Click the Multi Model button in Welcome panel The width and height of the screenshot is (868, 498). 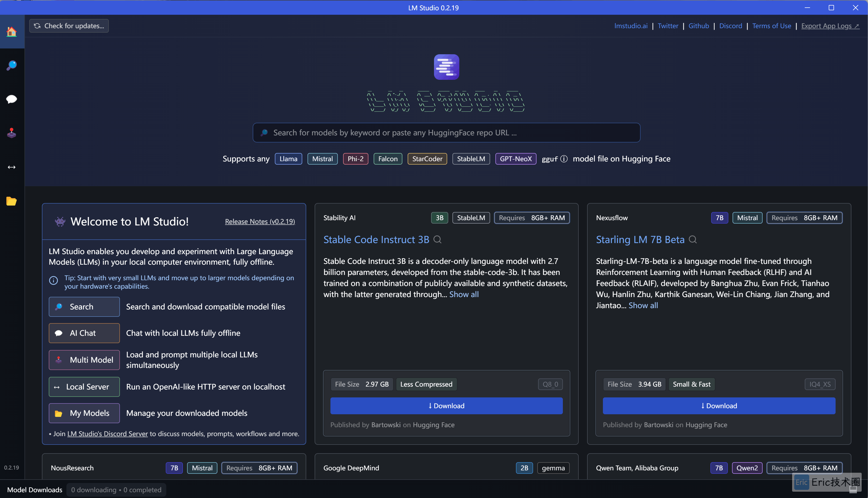(x=84, y=360)
